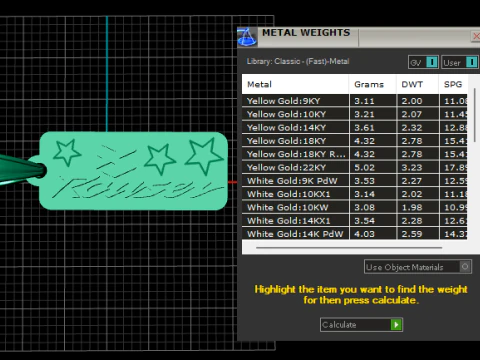480x360 pixels.
Task: Select the Yellow Gold:14KY row
Action: click(x=355, y=127)
